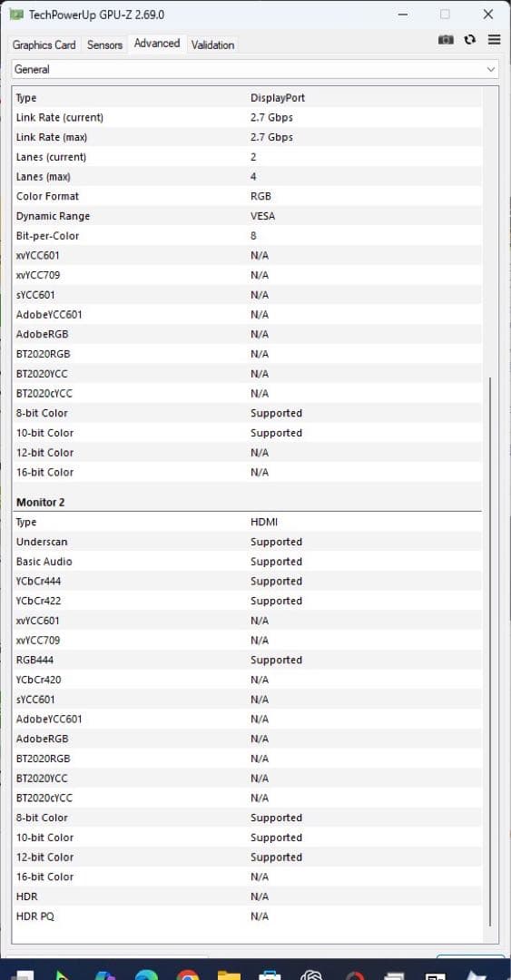
Task: Click the GPU-Z title bar app icon
Action: (17, 15)
